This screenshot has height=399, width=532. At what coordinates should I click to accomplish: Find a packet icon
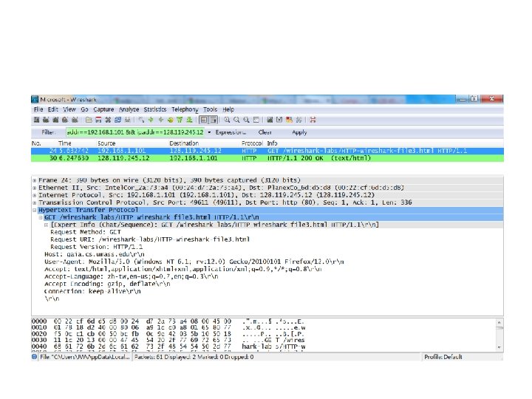click(x=141, y=120)
